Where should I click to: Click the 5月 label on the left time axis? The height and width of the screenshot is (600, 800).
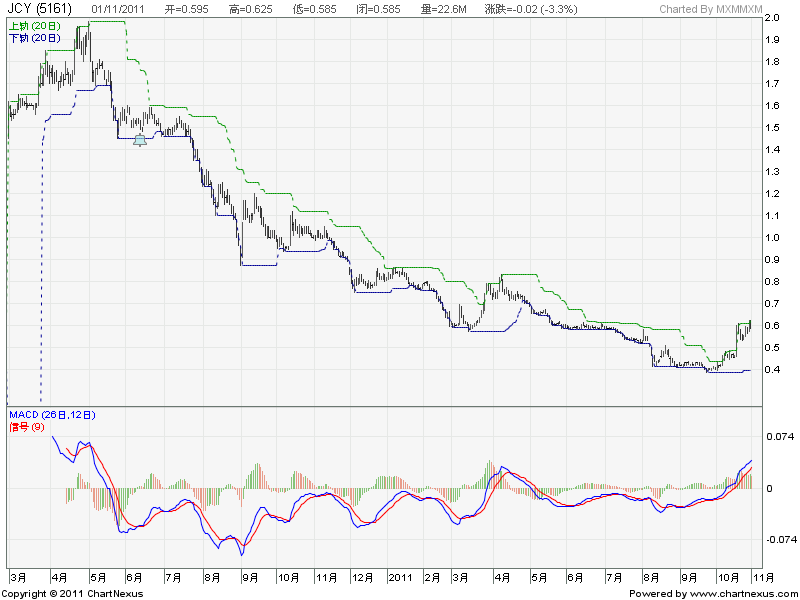click(x=98, y=577)
